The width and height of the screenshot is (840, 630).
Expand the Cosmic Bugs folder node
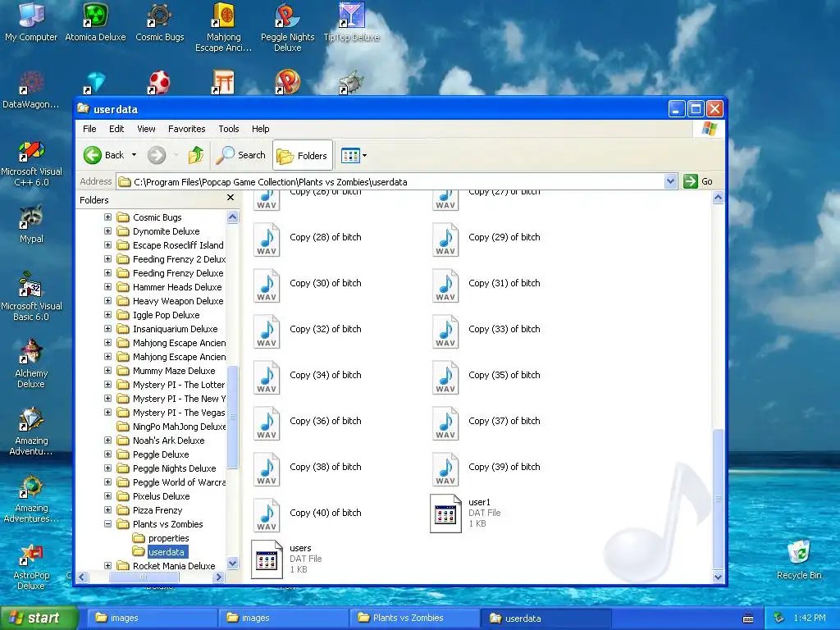point(107,217)
